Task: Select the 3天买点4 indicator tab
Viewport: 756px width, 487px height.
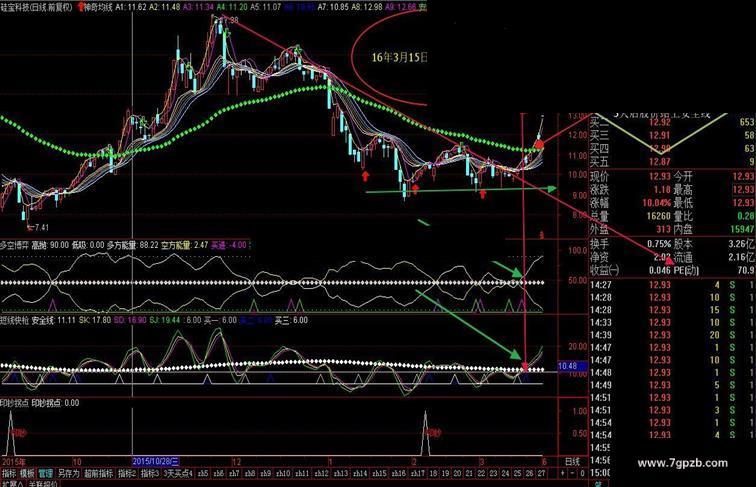Action: [178, 473]
